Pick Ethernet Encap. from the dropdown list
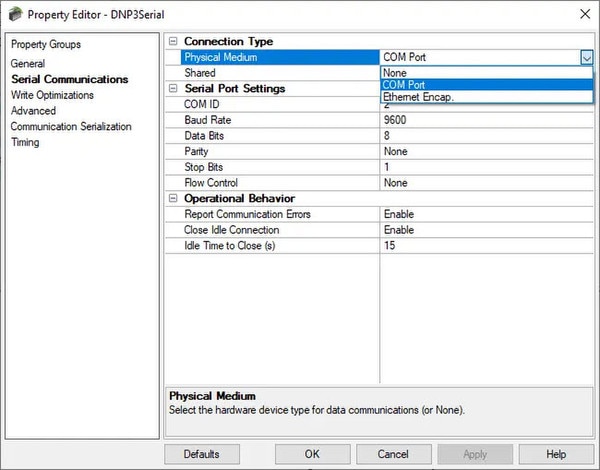Image resolution: width=600 pixels, height=470 pixels. [487, 97]
